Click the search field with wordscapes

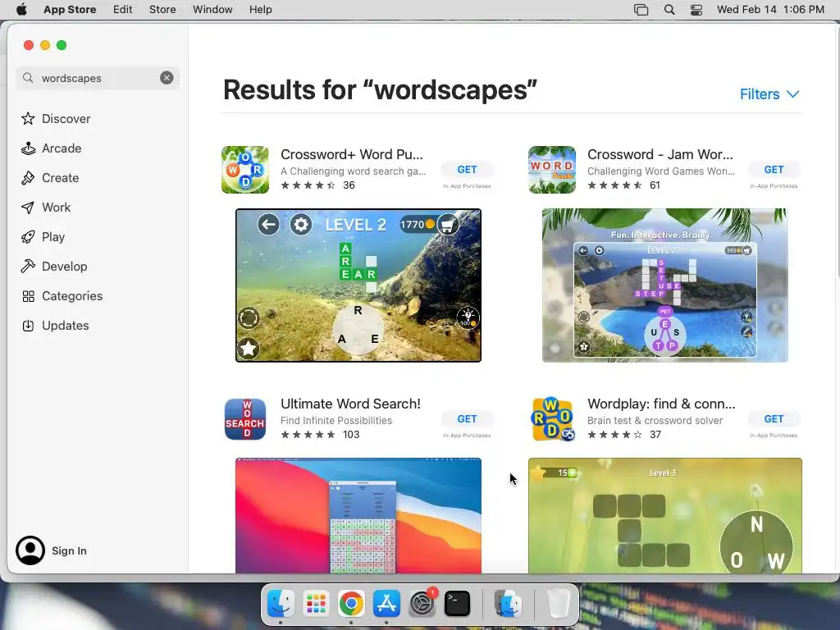pyautogui.click(x=98, y=78)
